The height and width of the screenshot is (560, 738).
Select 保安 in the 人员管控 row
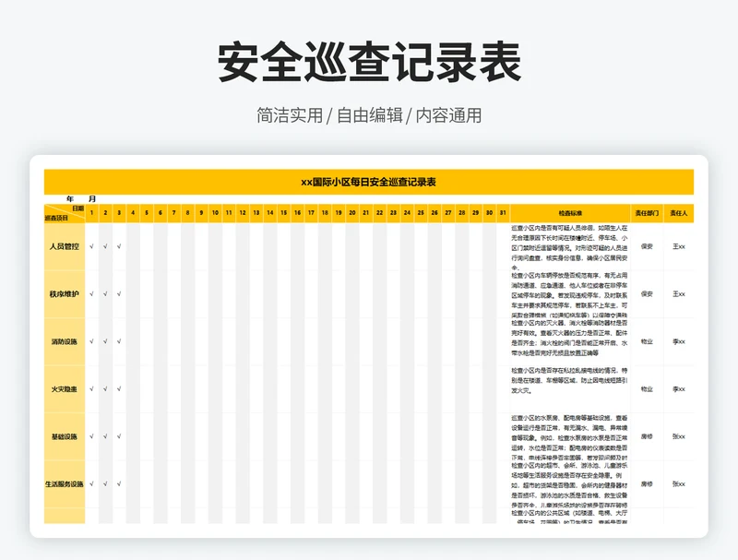coord(647,246)
